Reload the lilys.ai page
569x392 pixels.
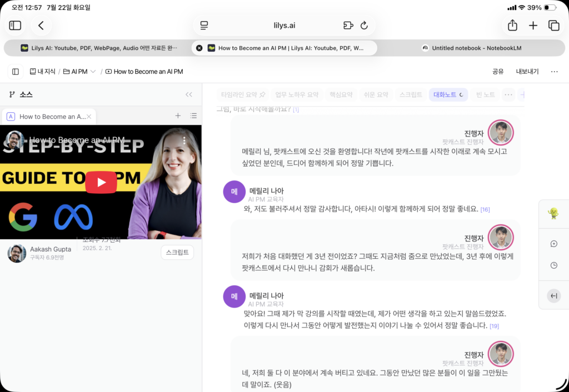point(364,26)
